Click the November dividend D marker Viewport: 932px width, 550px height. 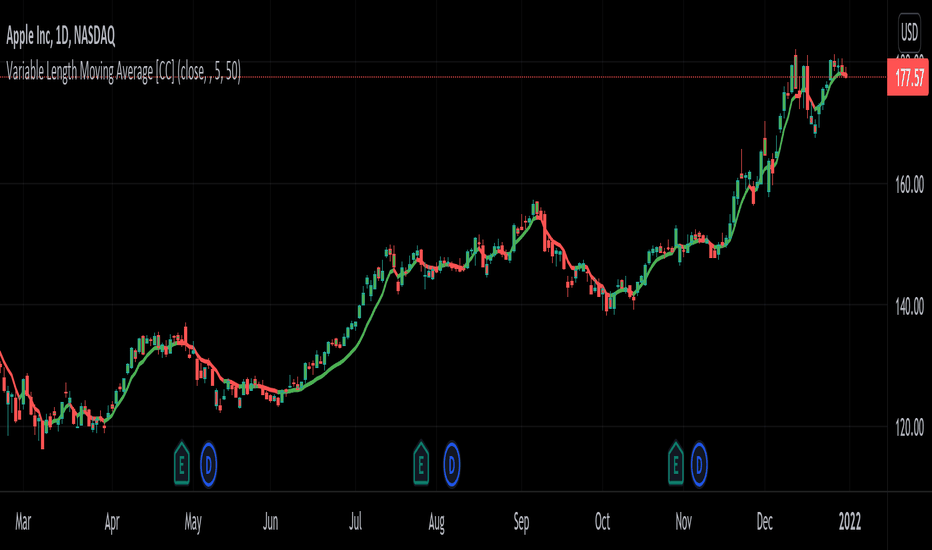pyautogui.click(x=699, y=464)
